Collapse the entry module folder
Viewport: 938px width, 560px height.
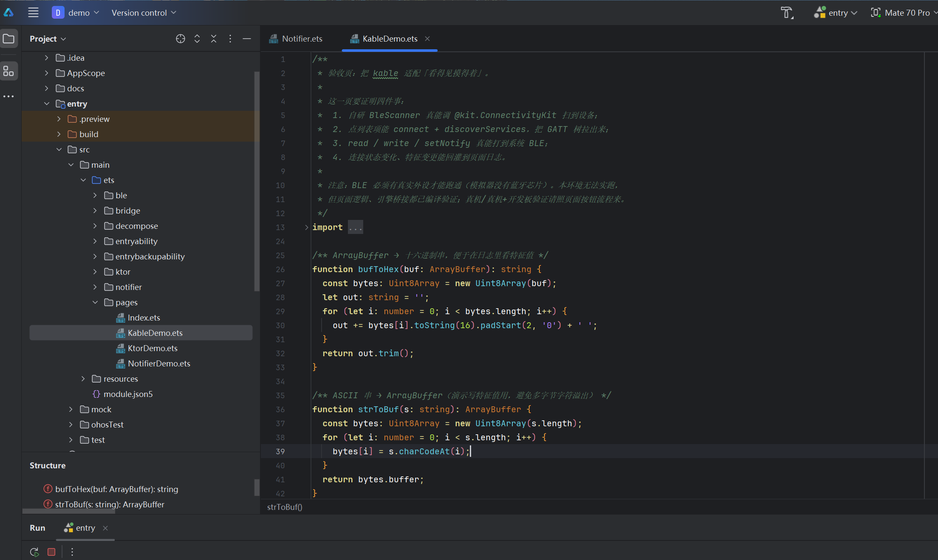click(47, 104)
